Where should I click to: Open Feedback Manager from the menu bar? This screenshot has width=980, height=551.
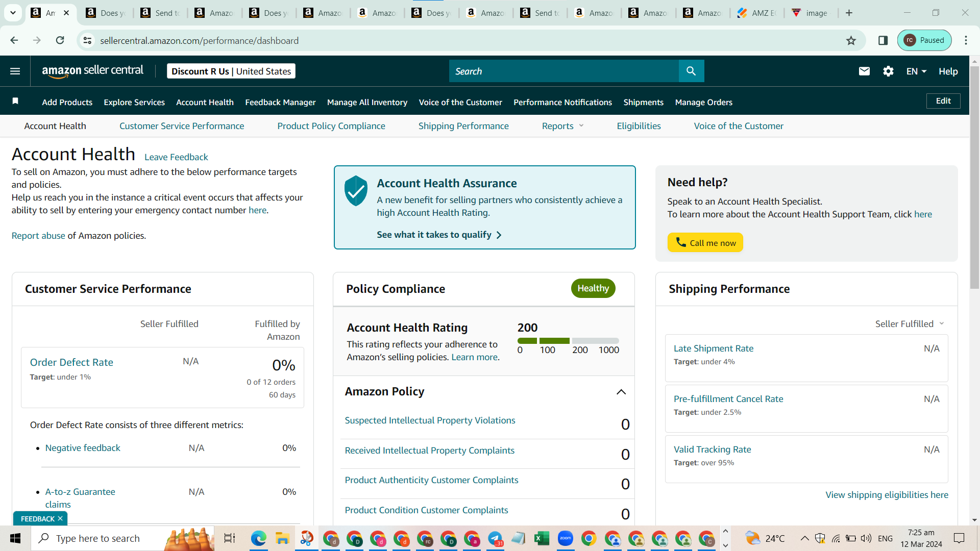pyautogui.click(x=280, y=102)
